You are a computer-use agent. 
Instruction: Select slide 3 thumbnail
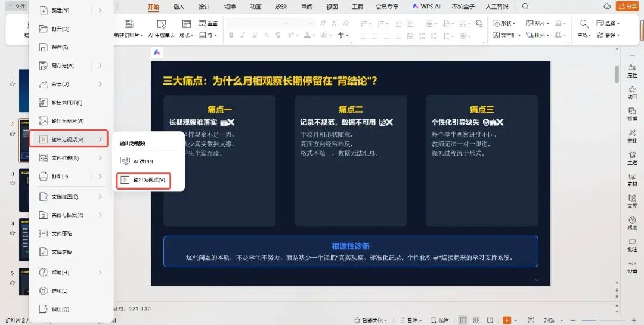pyautogui.click(x=24, y=190)
